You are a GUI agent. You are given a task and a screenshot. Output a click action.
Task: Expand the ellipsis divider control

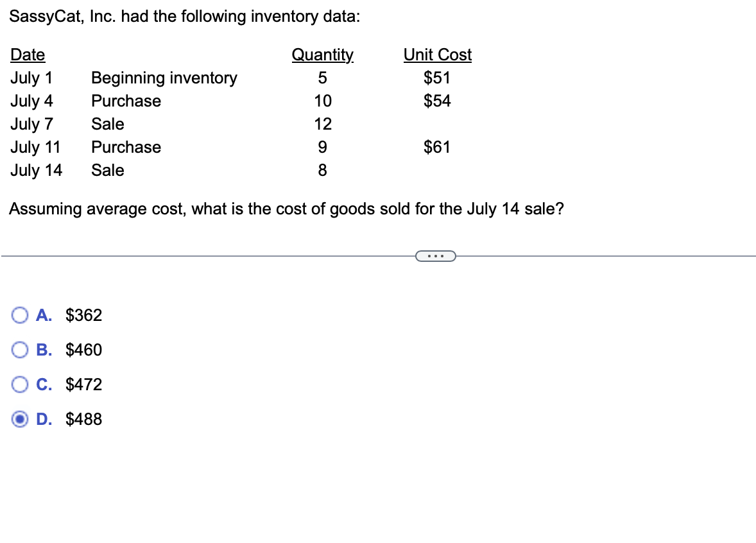point(436,256)
